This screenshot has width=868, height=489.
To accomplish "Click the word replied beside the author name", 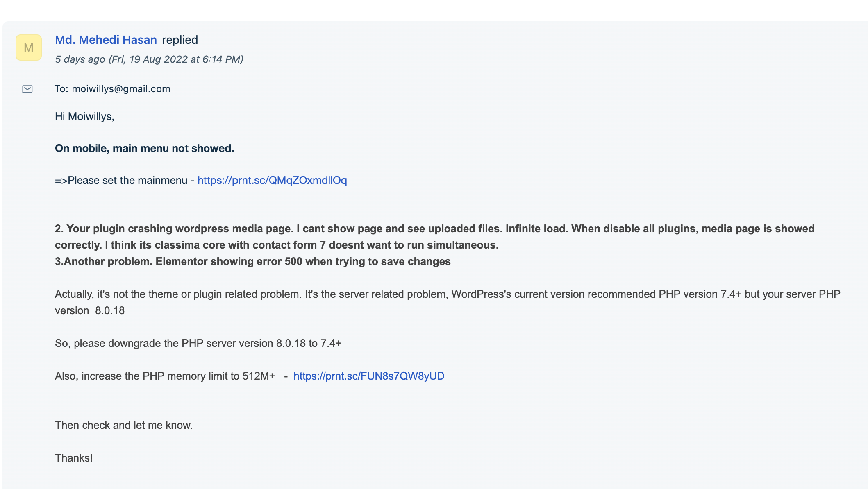I will 180,40.
